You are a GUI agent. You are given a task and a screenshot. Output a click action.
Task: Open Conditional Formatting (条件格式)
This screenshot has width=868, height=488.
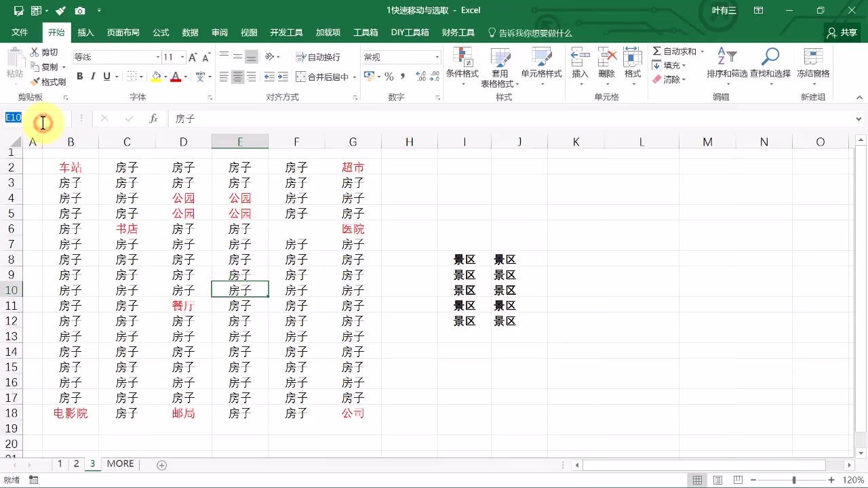(x=462, y=66)
